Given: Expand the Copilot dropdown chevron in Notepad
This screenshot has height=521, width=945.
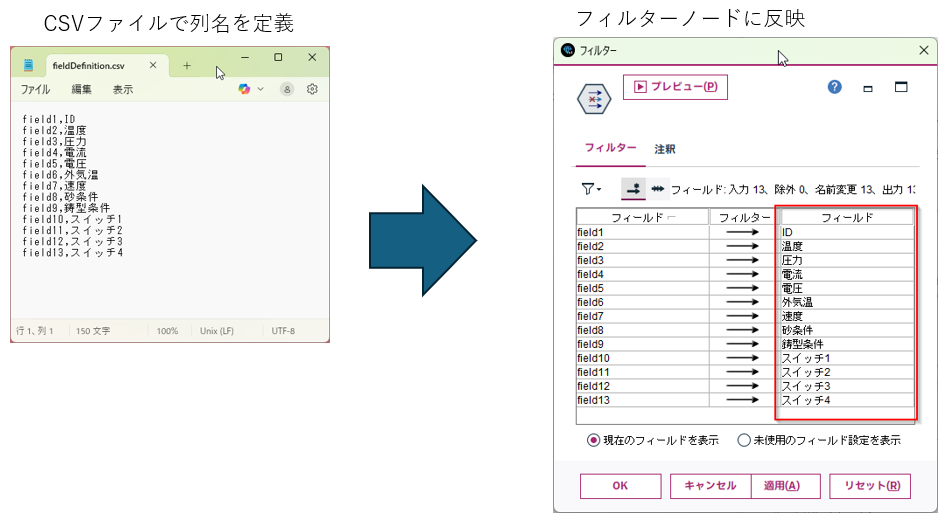Looking at the screenshot, I should tap(260, 89).
